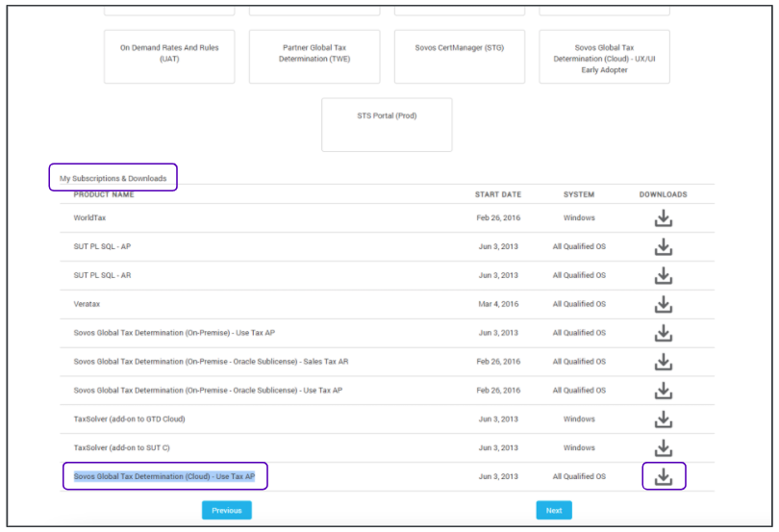The image size is (779, 532).
Task: Open Partner Global Tax Determination (TWE) tile
Action: [x=314, y=56]
